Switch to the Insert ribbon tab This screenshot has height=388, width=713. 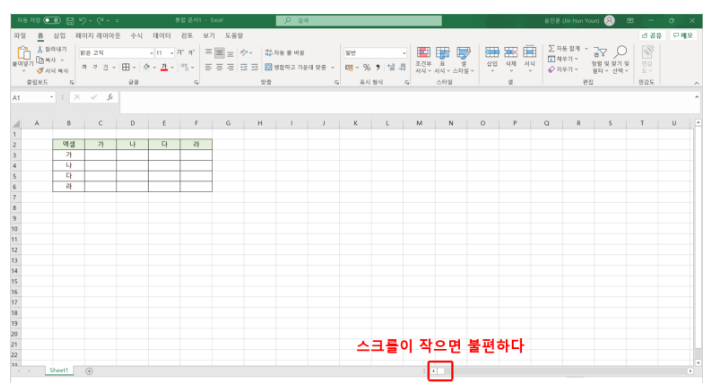click(60, 35)
